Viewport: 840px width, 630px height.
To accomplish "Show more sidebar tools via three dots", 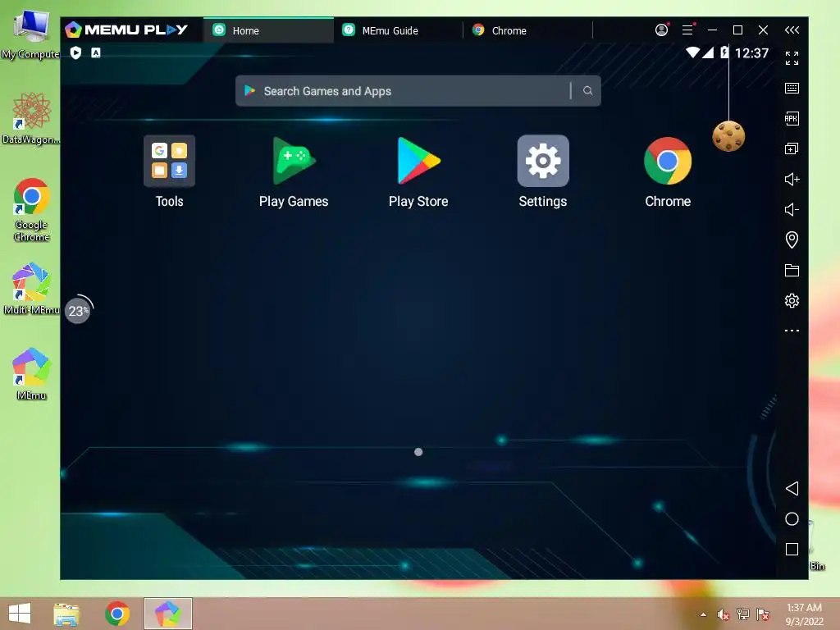I will point(792,331).
